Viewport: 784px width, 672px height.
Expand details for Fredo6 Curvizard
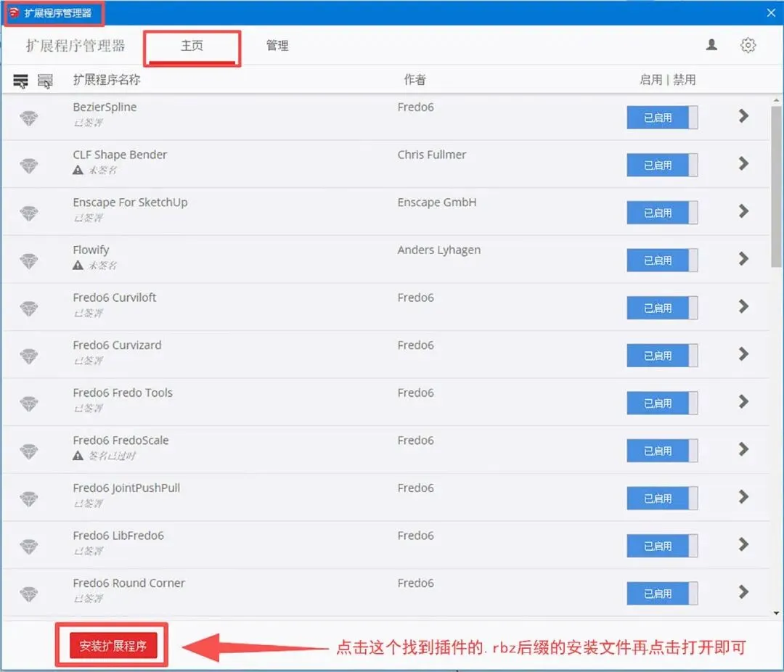[743, 354]
